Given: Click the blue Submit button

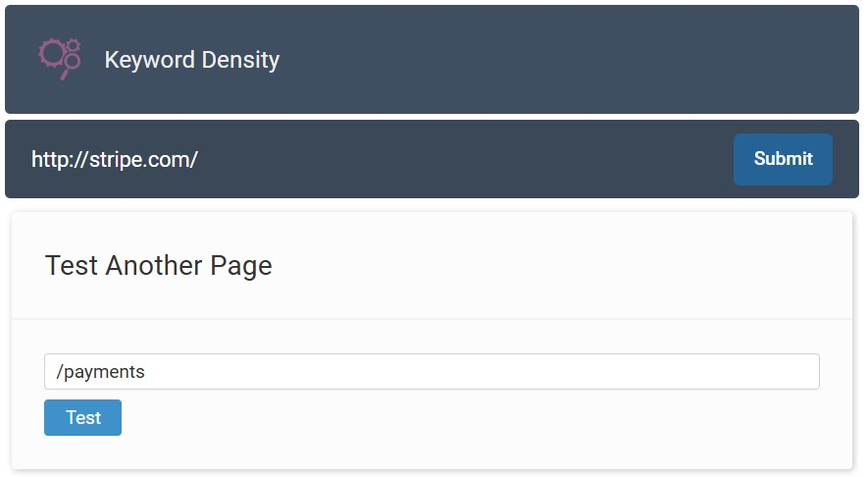Looking at the screenshot, I should click(x=783, y=159).
